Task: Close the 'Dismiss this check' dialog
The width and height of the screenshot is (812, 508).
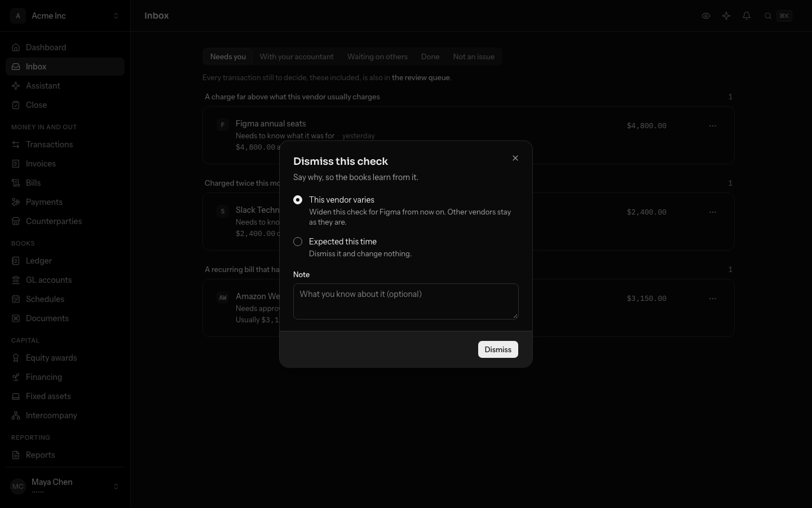Action: (x=515, y=158)
